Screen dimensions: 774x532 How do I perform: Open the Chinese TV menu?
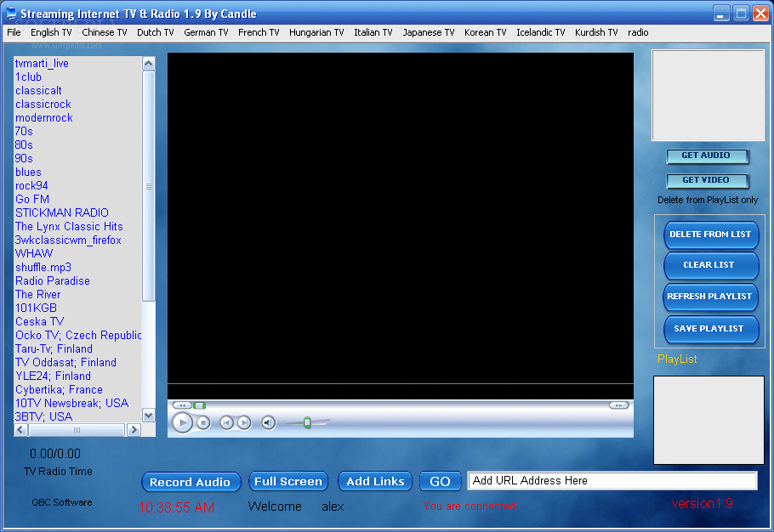coord(105,32)
